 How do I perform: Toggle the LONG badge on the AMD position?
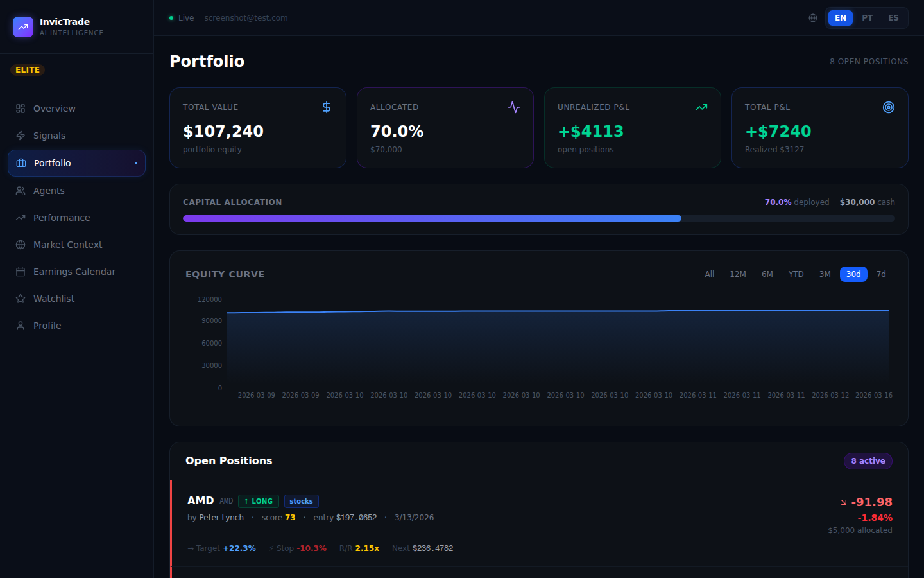pyautogui.click(x=258, y=501)
